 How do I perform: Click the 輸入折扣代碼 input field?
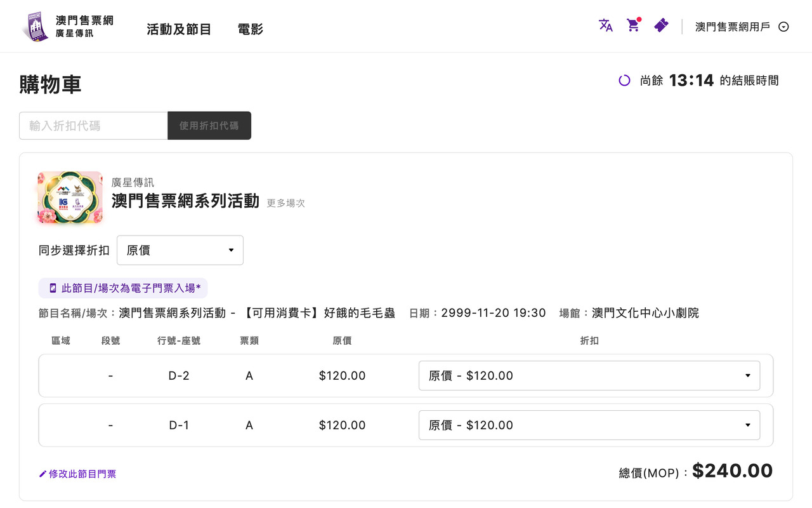pyautogui.click(x=93, y=126)
